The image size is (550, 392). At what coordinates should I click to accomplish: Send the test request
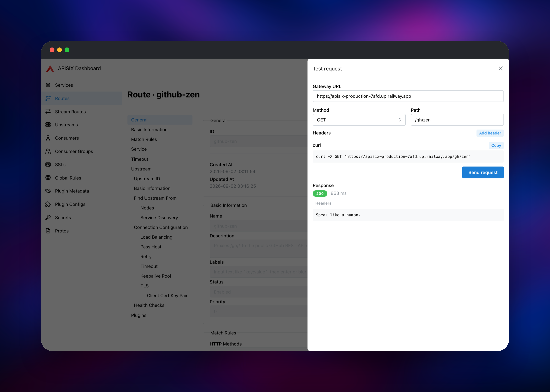click(483, 172)
